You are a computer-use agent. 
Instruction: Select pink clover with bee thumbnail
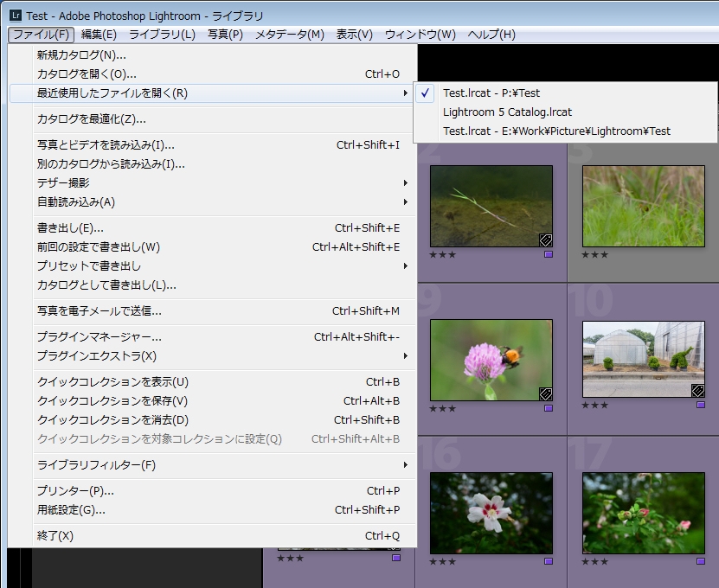coord(491,361)
